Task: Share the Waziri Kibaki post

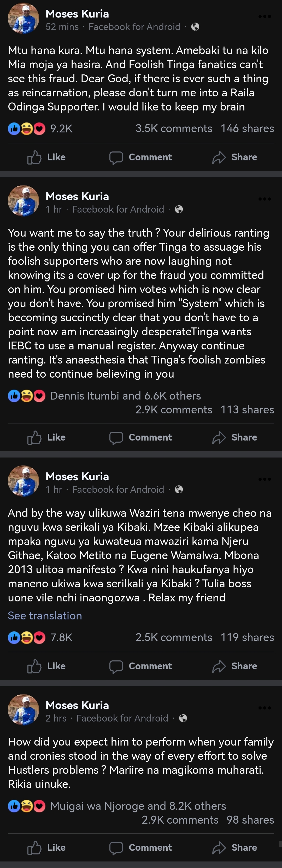Action: point(234,666)
